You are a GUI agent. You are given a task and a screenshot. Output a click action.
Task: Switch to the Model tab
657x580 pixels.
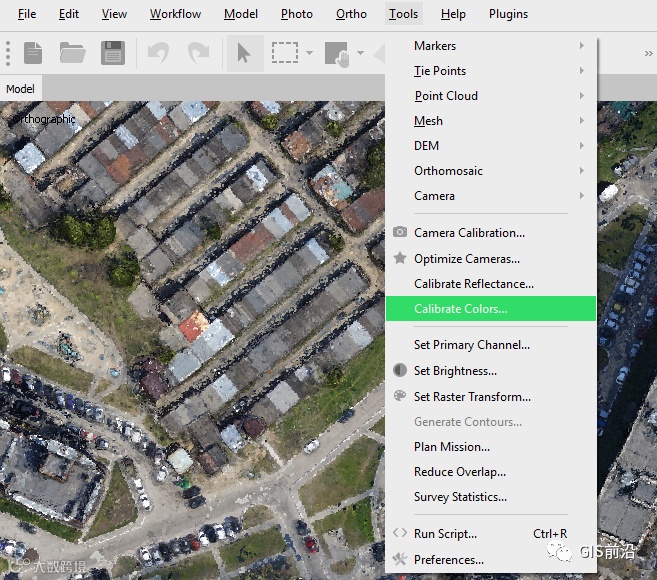[20, 89]
